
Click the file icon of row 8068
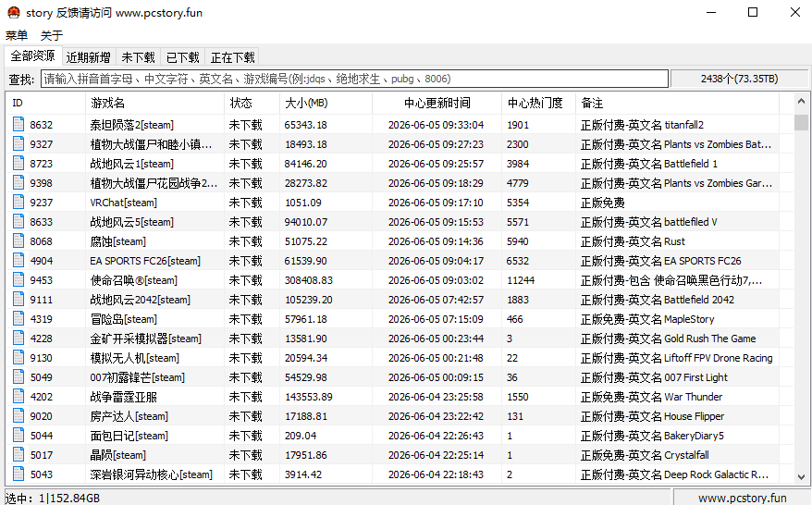(18, 240)
